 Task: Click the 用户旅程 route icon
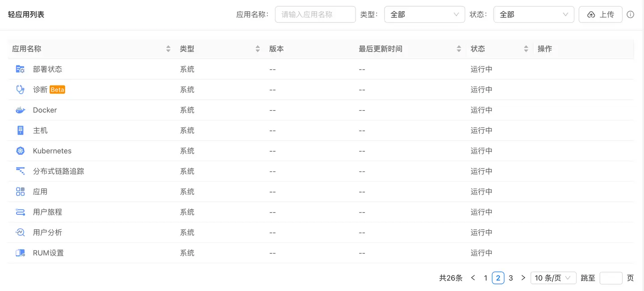[x=20, y=212]
